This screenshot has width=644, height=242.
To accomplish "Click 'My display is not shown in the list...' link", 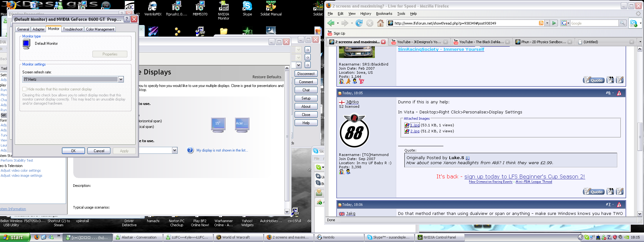I will click(x=222, y=150).
